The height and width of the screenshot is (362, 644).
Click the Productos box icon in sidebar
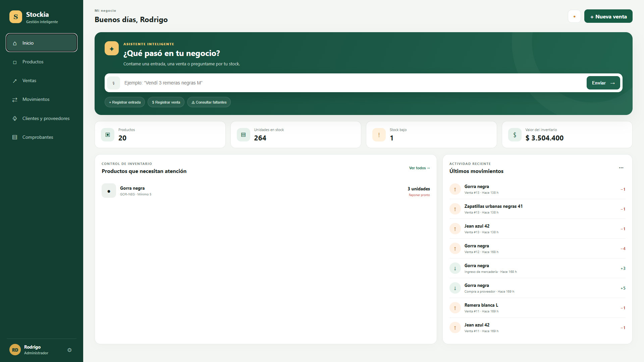[15, 62]
